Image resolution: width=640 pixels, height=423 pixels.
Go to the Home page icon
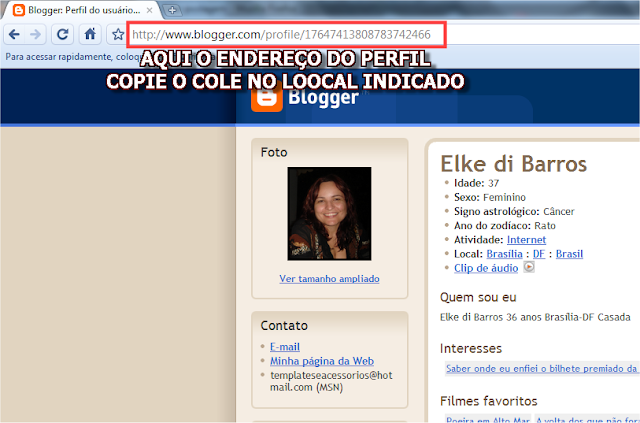pyautogui.click(x=90, y=34)
